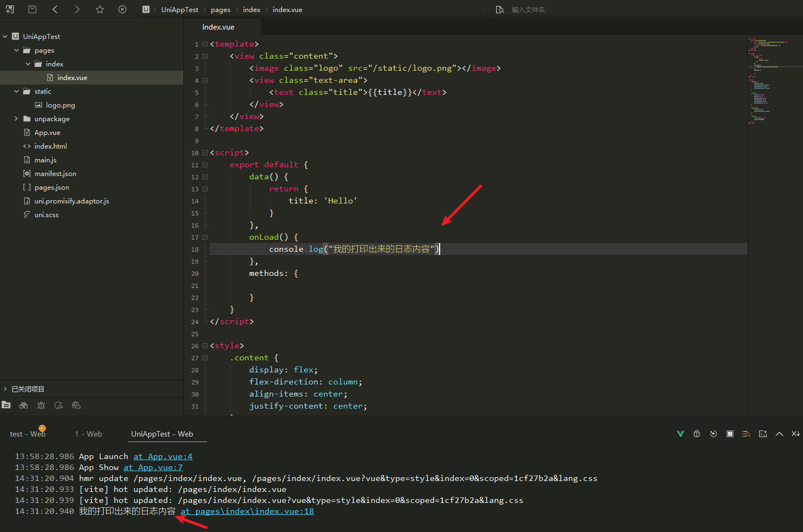Switch to the 1 - Web console tab
Screen dimensions: 803x532
click(88, 434)
